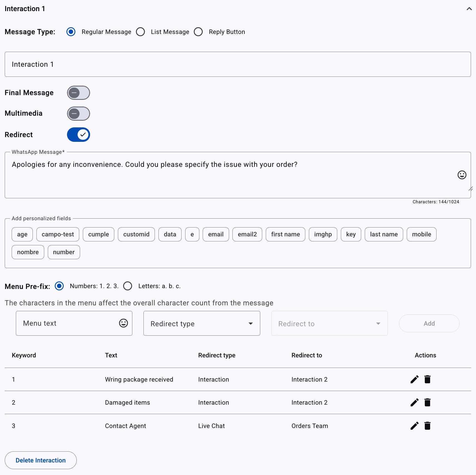Click the Redirect to column header
Image resolution: width=476 pixels, height=475 pixels.
tap(307, 355)
